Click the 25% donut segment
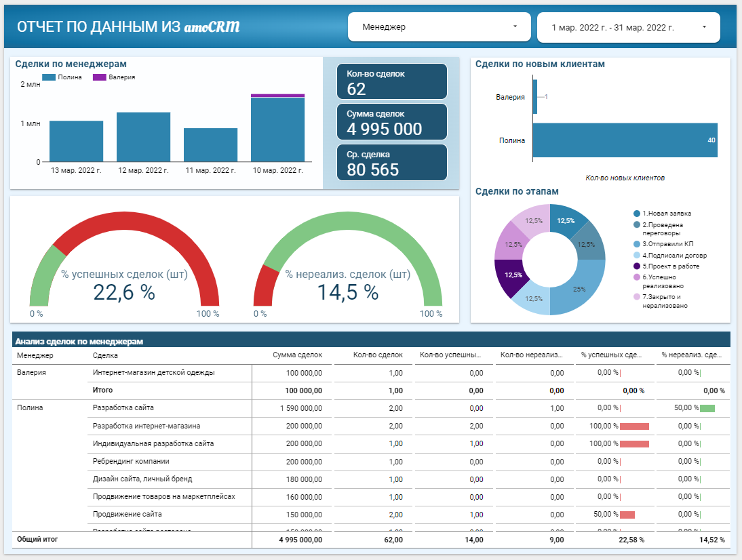This screenshot has height=560, width=742. 580,289
